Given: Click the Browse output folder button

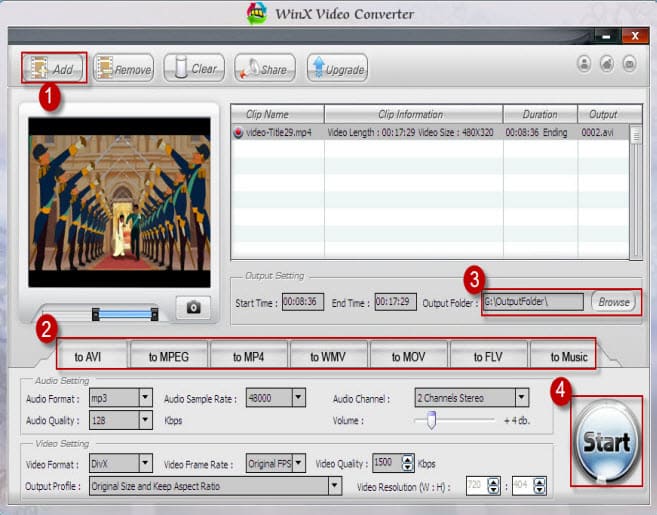Looking at the screenshot, I should (613, 302).
